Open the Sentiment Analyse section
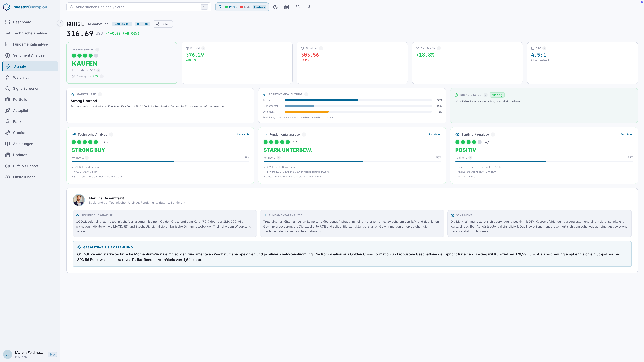The height and width of the screenshot is (362, 644). tap(29, 55)
